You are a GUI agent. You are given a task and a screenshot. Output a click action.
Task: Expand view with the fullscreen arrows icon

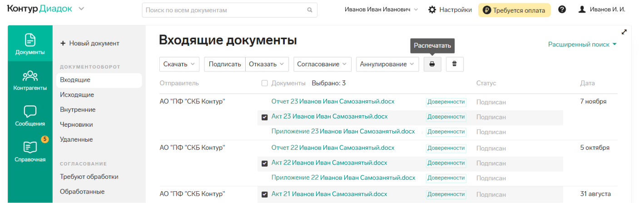(624, 32)
